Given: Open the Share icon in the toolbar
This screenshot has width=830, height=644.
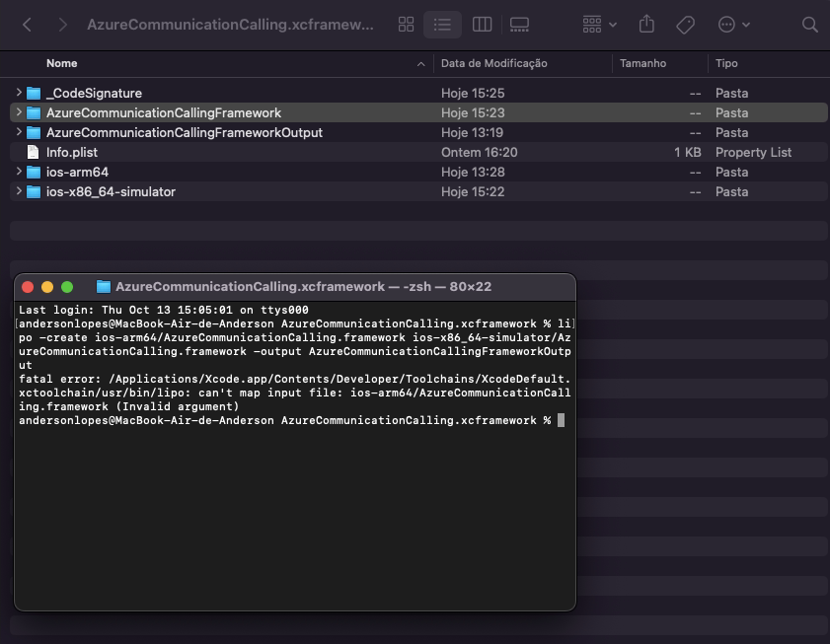Looking at the screenshot, I should 646,24.
